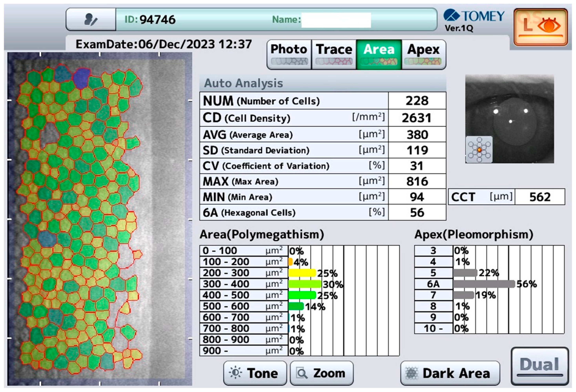This screenshot has width=576, height=392.
Task: Click the yellow 200-300 µm² histogram bar
Action: [302, 273]
